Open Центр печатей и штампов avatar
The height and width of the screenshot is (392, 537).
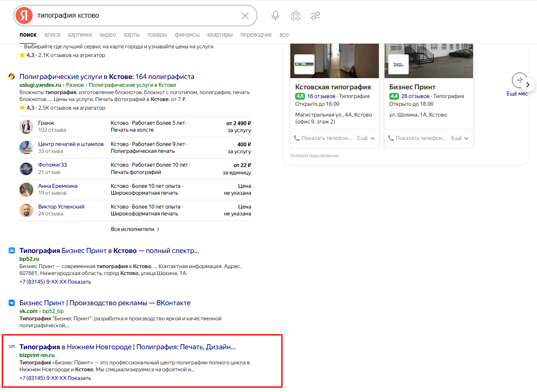pos(26,148)
